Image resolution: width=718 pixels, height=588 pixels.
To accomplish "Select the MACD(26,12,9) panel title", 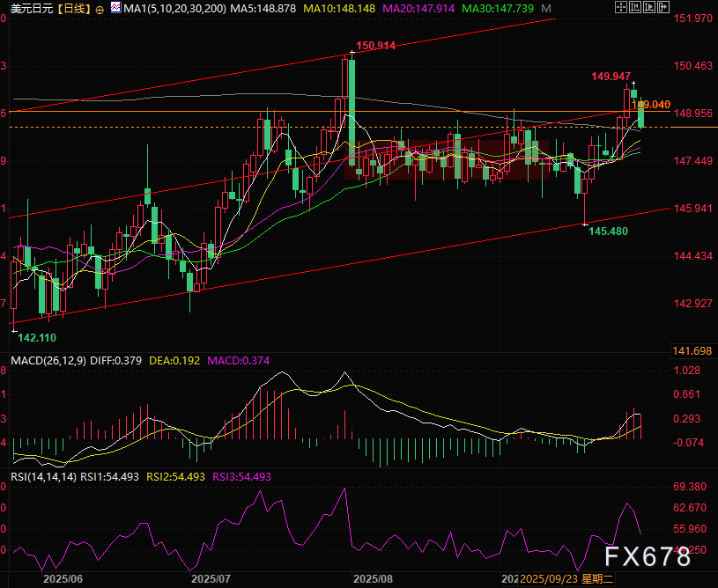I will click(48, 359).
